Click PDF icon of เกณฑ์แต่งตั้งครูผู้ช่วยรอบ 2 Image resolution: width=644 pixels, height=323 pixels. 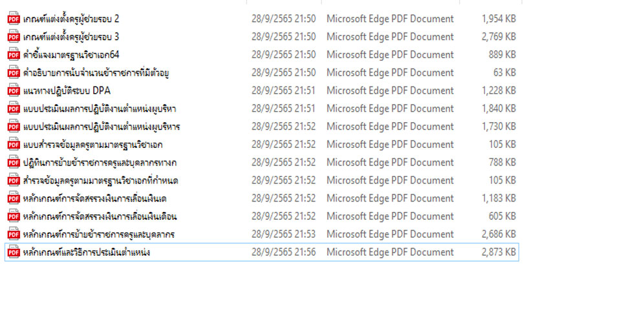coord(13,19)
